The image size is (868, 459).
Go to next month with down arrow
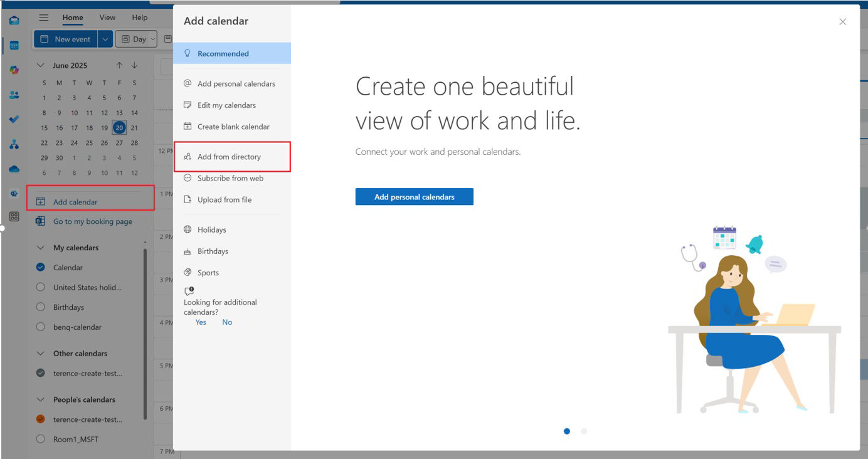134,65
